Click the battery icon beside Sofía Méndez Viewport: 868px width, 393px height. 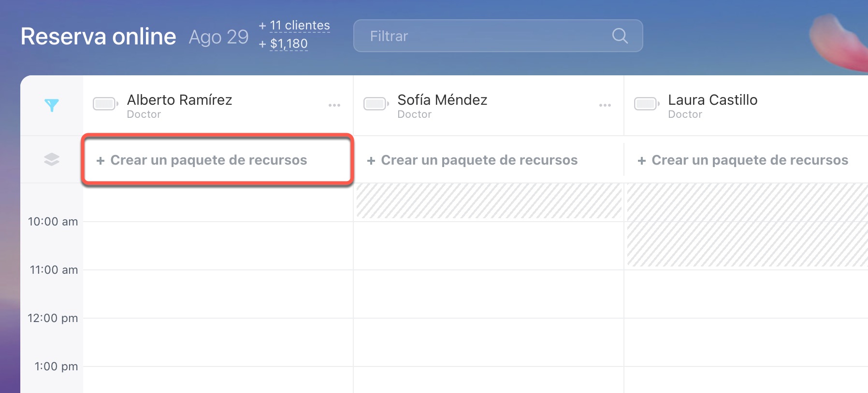point(376,104)
